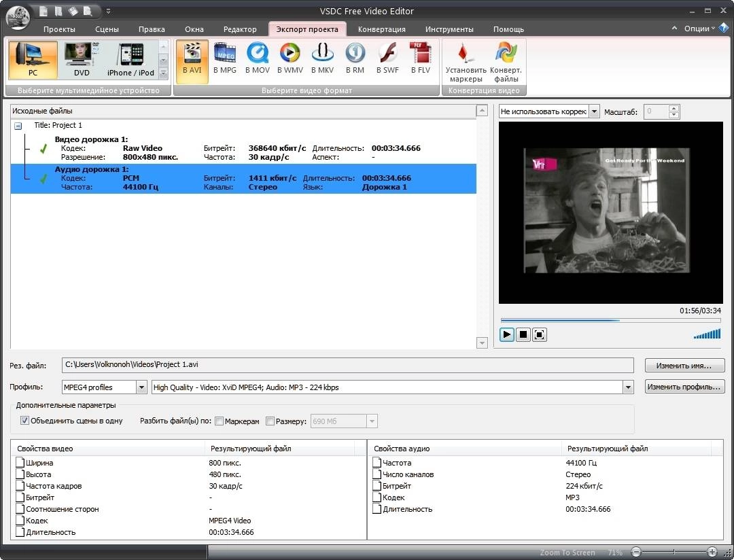The height and width of the screenshot is (560, 734).
Task: Select the PC multimedia device
Action: pos(33,59)
